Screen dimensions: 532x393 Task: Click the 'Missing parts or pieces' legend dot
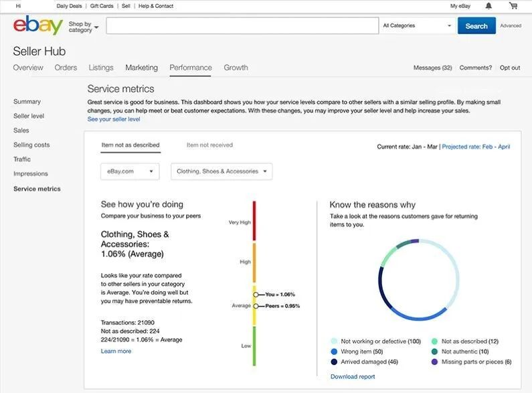point(434,362)
